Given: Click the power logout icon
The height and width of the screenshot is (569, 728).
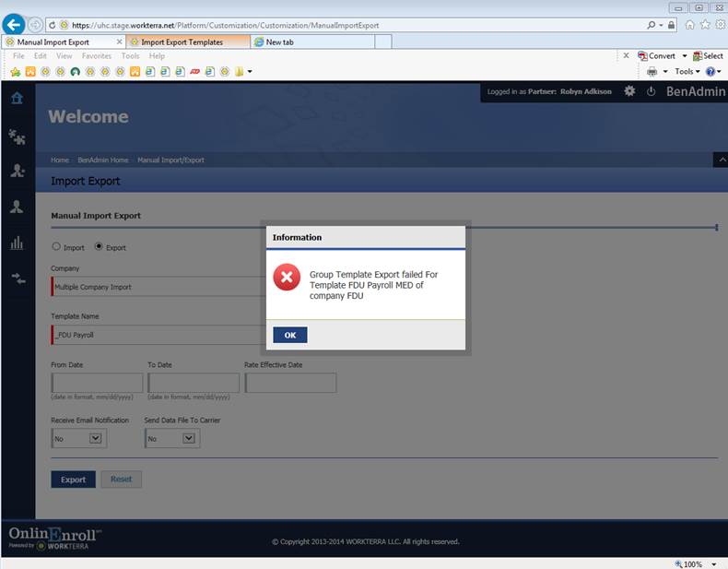Looking at the screenshot, I should [651, 91].
